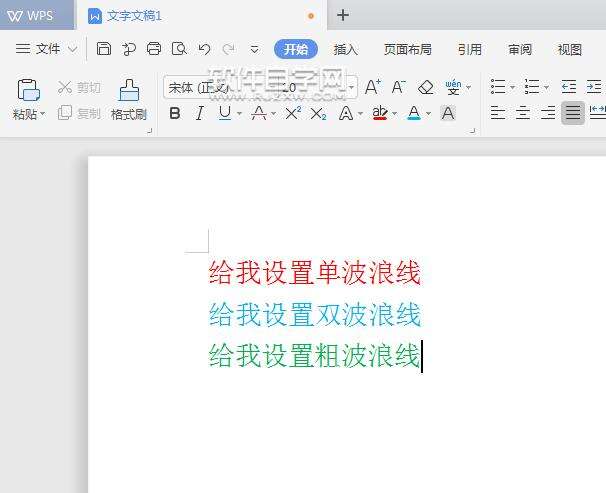Viewport: 606px width, 493px height.
Task: Expand the font size dropdown arrow
Action: pos(351,88)
